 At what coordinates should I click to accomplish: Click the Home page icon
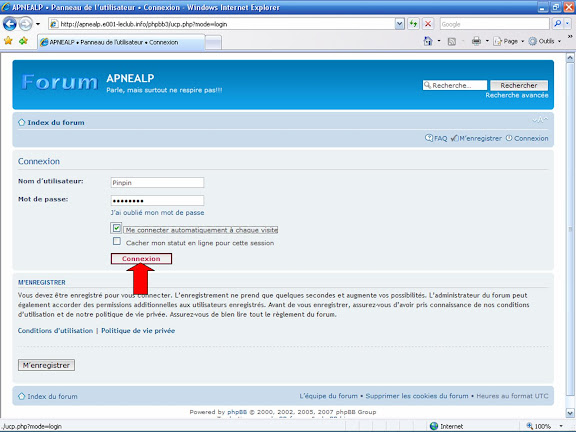point(428,41)
